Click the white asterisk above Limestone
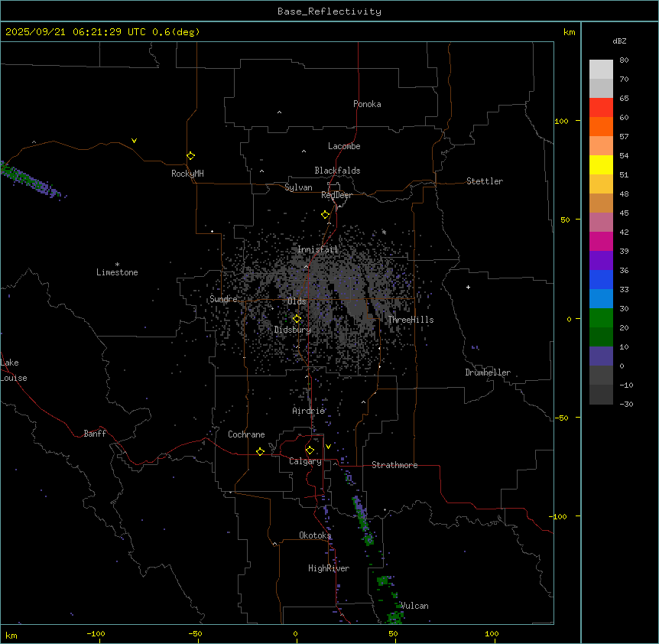The image size is (659, 644). pyautogui.click(x=117, y=264)
